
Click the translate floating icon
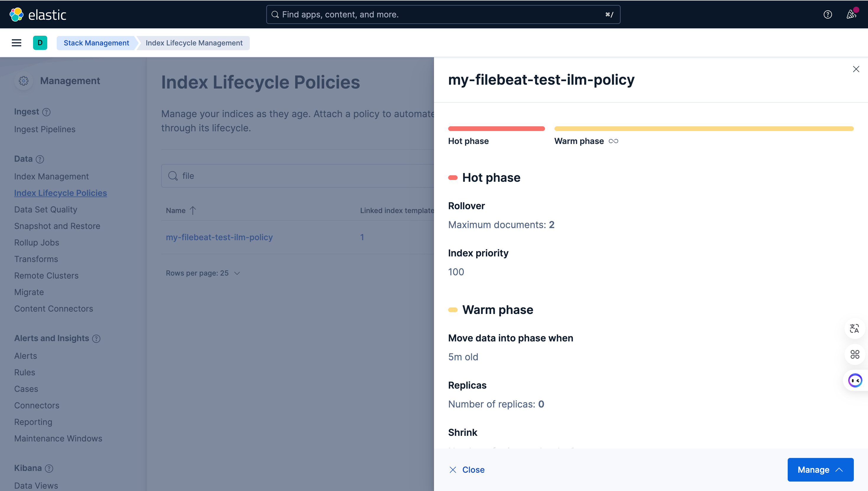(854, 328)
